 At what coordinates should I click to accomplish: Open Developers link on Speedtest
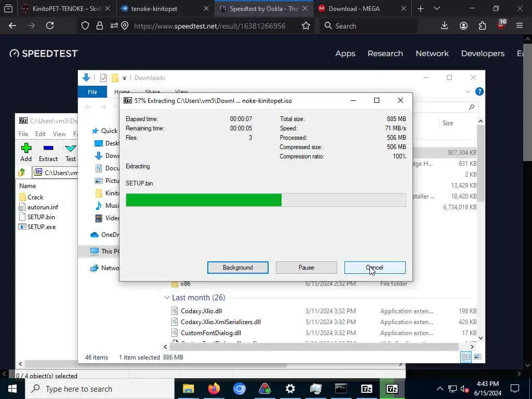point(483,54)
